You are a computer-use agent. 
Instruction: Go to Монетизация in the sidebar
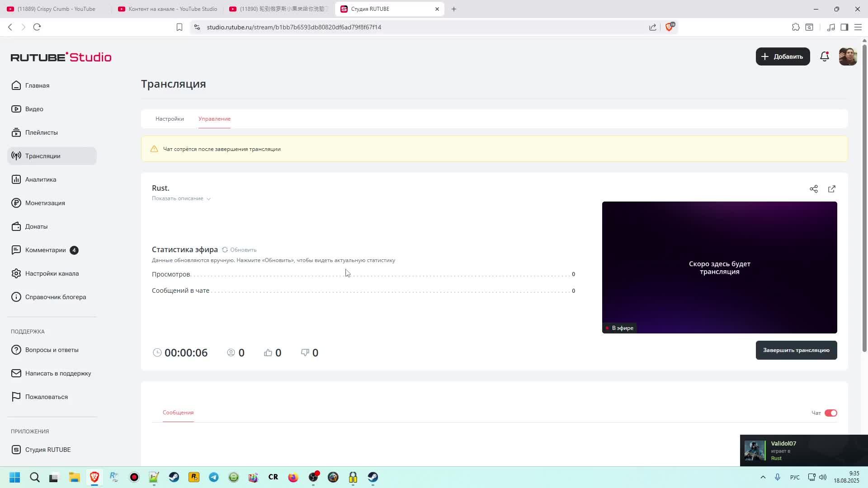coord(45,203)
